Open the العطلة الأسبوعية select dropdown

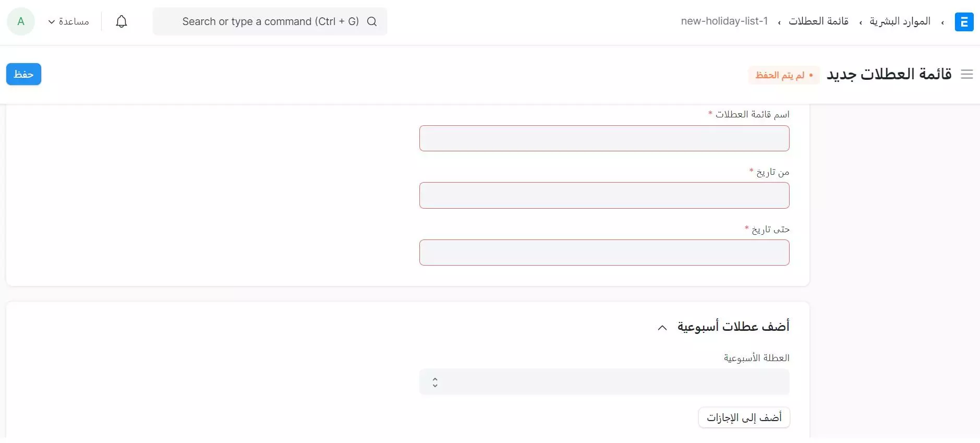pos(604,382)
